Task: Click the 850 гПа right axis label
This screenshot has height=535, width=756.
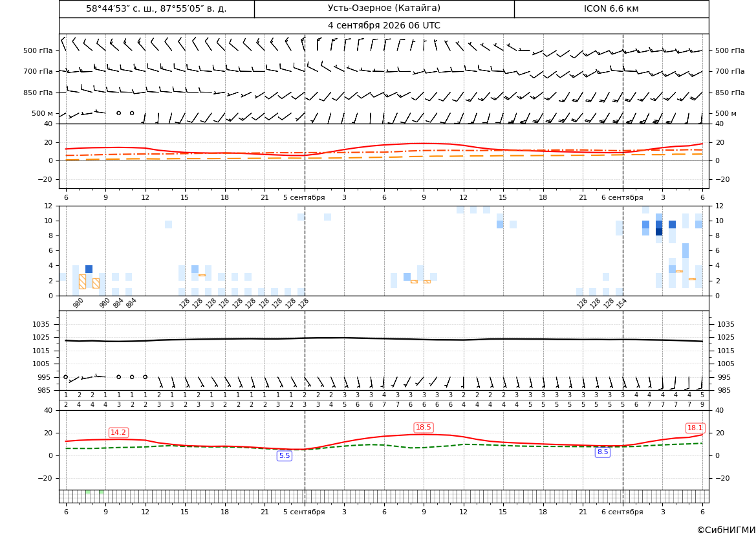Action: [x=729, y=92]
